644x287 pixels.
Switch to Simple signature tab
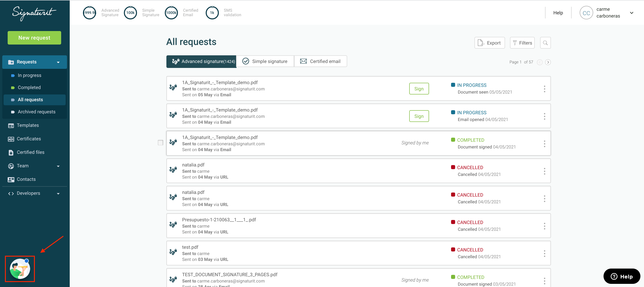point(265,61)
